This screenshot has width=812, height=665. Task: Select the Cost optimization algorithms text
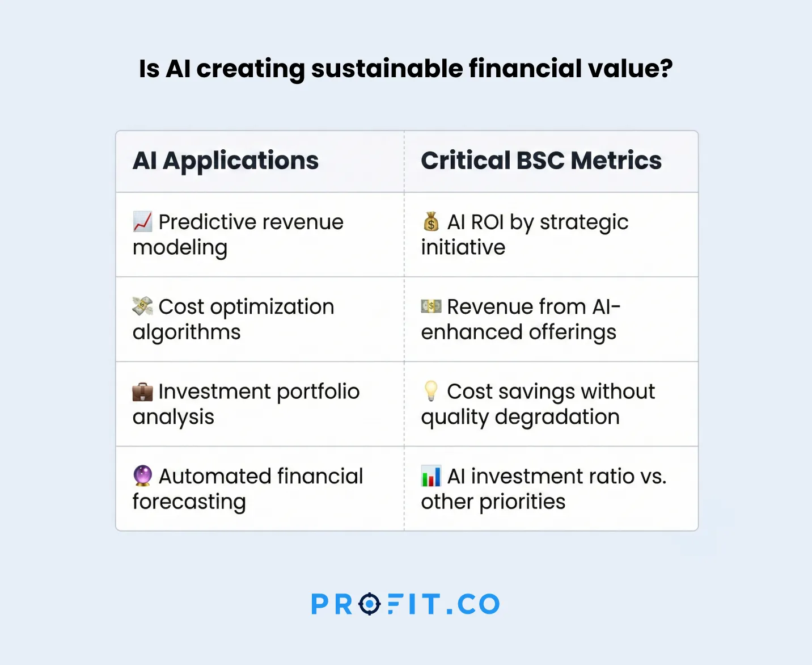[234, 319]
